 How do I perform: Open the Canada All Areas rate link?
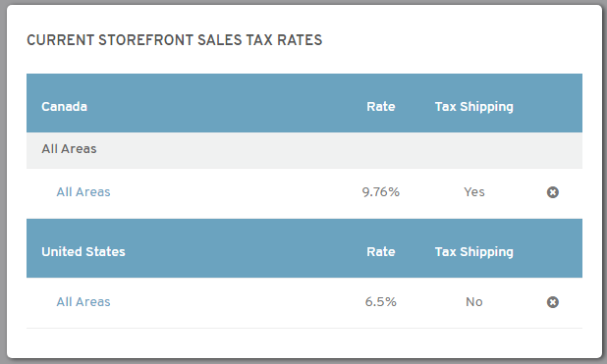tap(83, 192)
